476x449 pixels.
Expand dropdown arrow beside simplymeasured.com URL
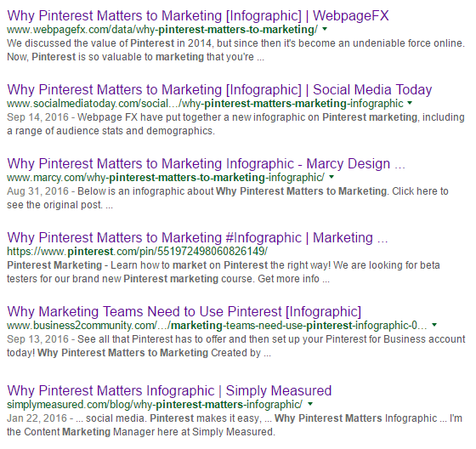310,404
